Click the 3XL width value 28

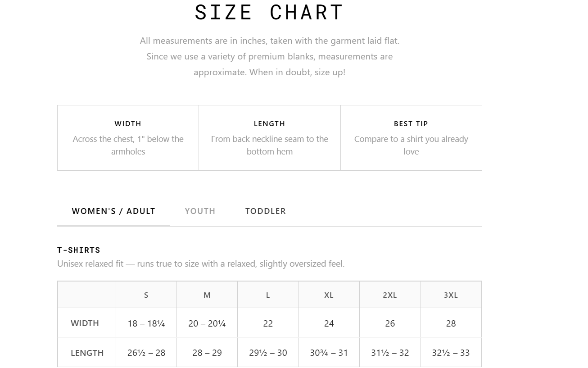[451, 323]
